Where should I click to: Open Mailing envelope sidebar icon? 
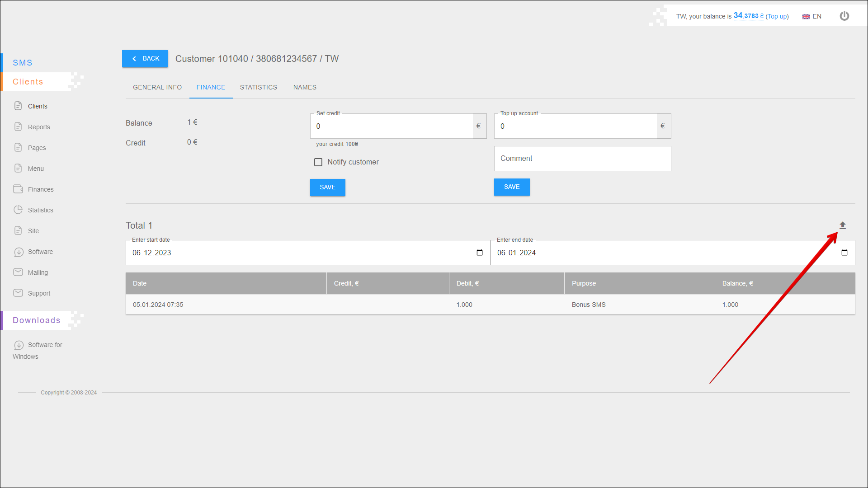(18, 272)
